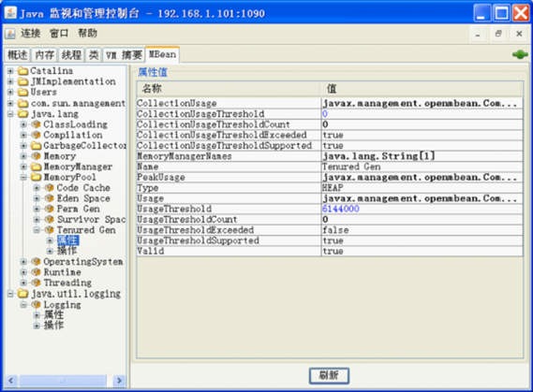Click the JMImplementation folder icon
Viewport: 533px width, 392px height.
pyautogui.click(x=22, y=81)
